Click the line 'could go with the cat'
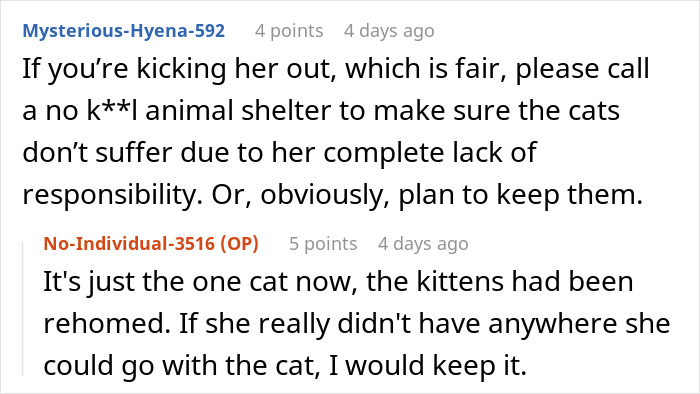 (x=182, y=366)
